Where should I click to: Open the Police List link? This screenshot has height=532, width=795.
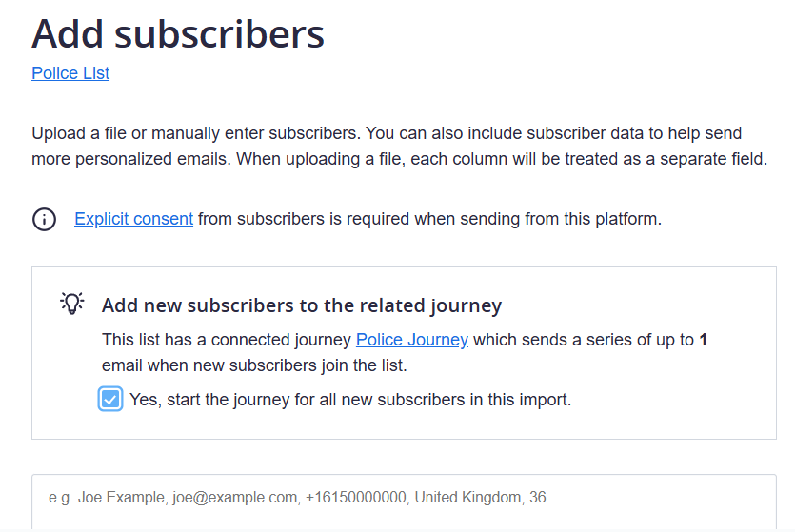70,73
